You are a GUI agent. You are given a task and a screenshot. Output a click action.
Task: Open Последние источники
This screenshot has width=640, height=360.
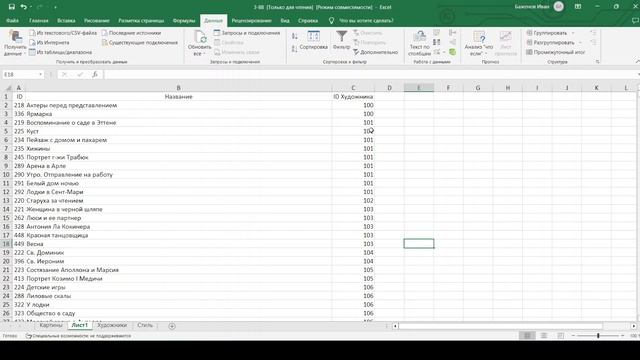(x=131, y=33)
